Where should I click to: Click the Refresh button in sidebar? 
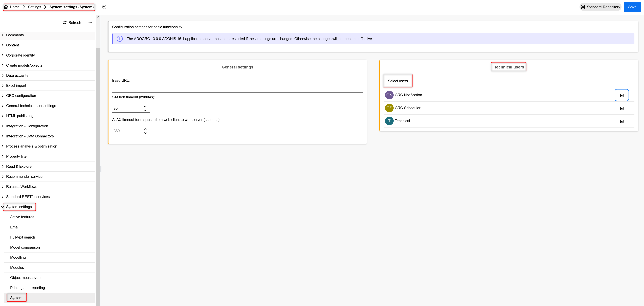[x=72, y=23]
